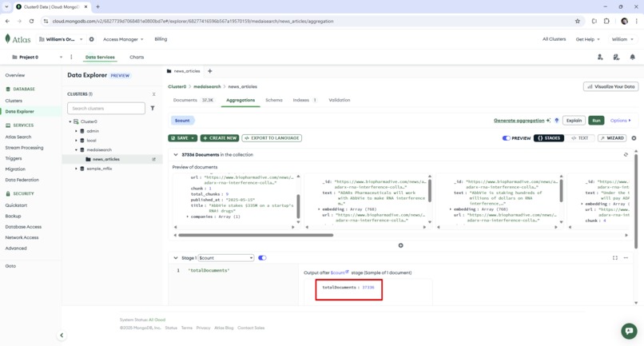Toggle the Stage 1 enable switch
Image resolution: width=644 pixels, height=346 pixels.
(x=262, y=257)
